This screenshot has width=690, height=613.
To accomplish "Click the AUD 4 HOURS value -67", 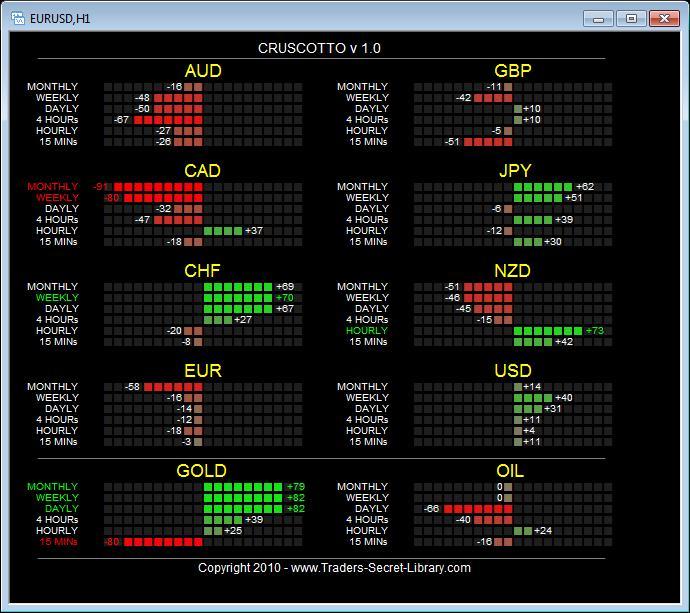I will pos(121,120).
